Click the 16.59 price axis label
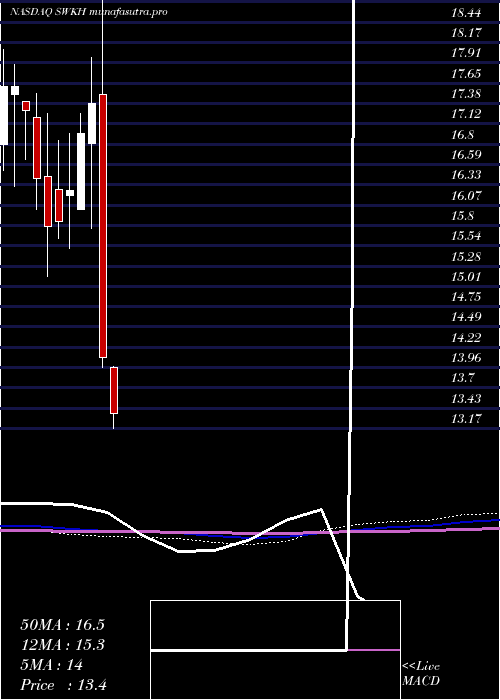The image size is (500, 700). [x=466, y=154]
